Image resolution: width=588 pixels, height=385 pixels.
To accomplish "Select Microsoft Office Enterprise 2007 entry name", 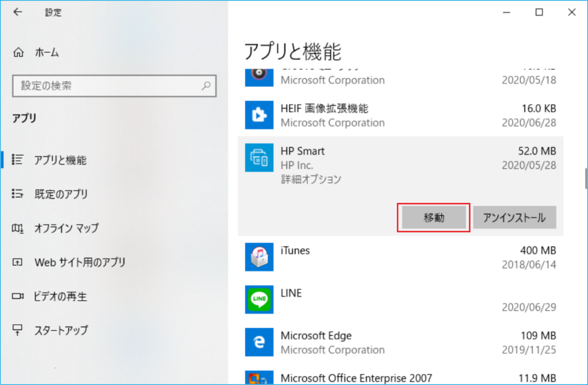I will [x=356, y=378].
